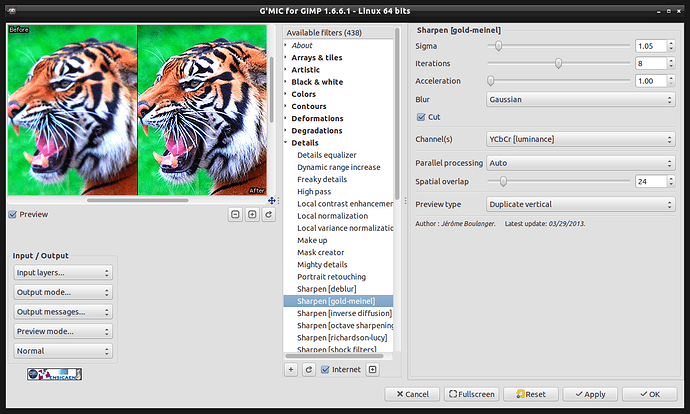Expand the Artistic filter category
The width and height of the screenshot is (690, 414).
click(x=305, y=70)
